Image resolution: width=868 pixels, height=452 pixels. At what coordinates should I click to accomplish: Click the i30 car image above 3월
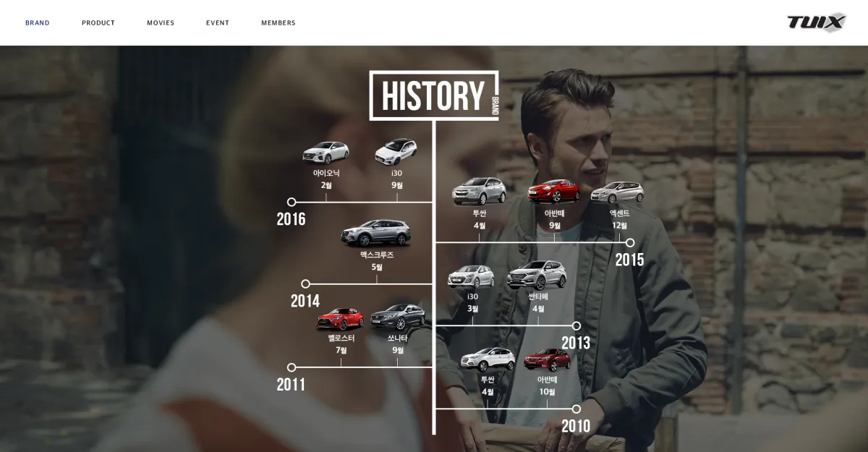point(472,277)
